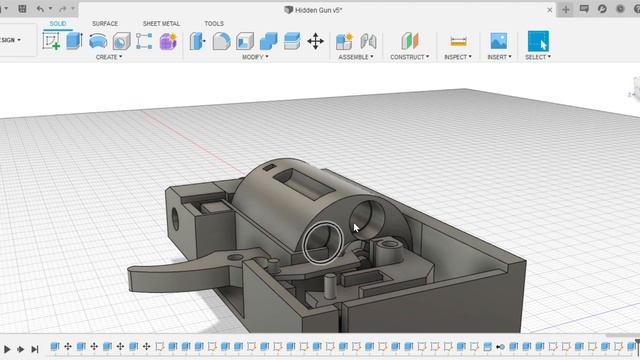The image size is (640, 360).
Task: Select the Hidden Gun v5 document tab
Action: pyautogui.click(x=313, y=10)
